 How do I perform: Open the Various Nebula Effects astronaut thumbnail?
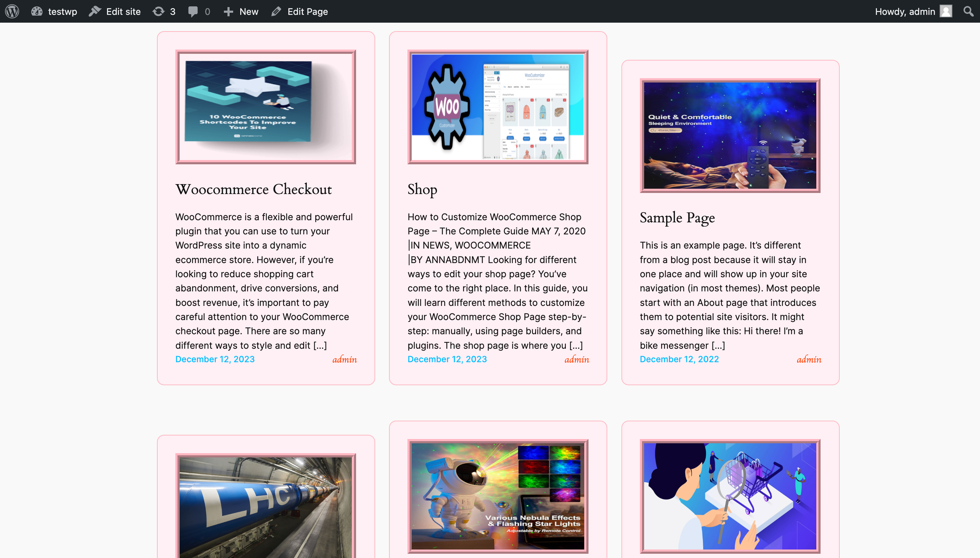point(498,496)
